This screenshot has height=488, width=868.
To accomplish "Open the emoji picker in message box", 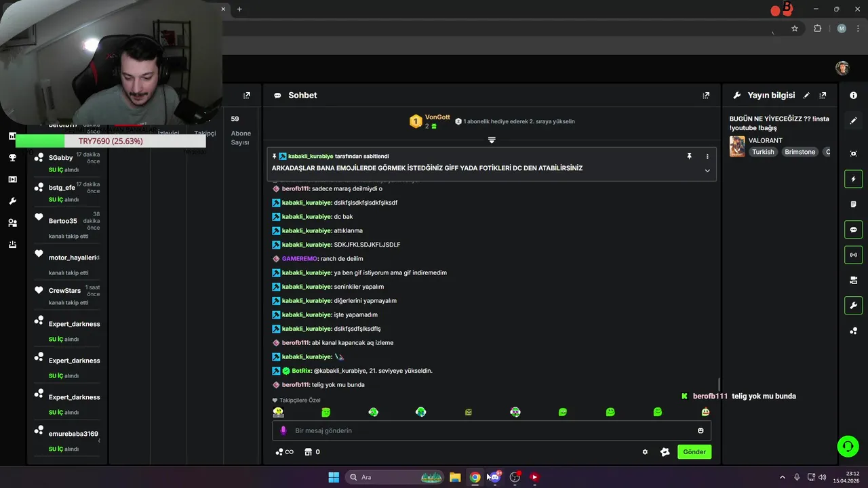I will point(701,430).
